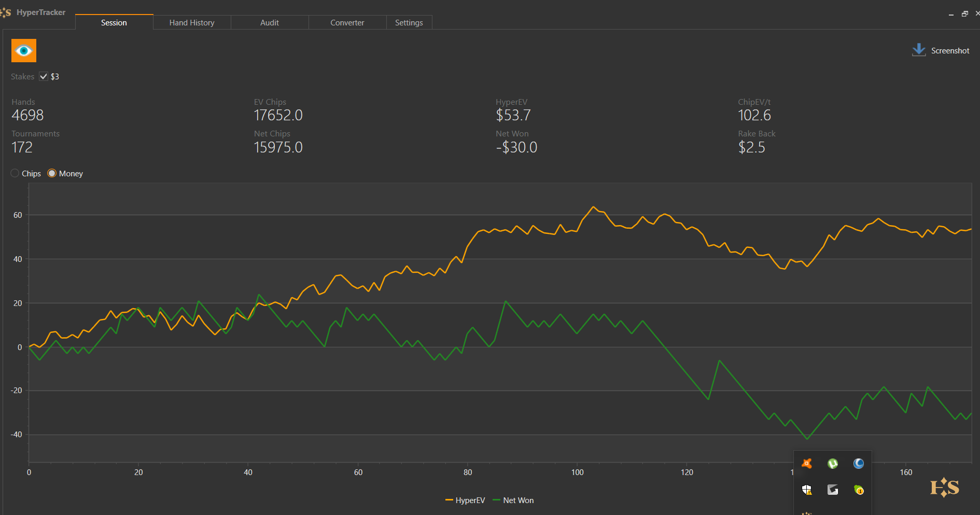Viewport: 980px width, 515px height.
Task: Click the Tournaments count 172
Action: pyautogui.click(x=22, y=147)
